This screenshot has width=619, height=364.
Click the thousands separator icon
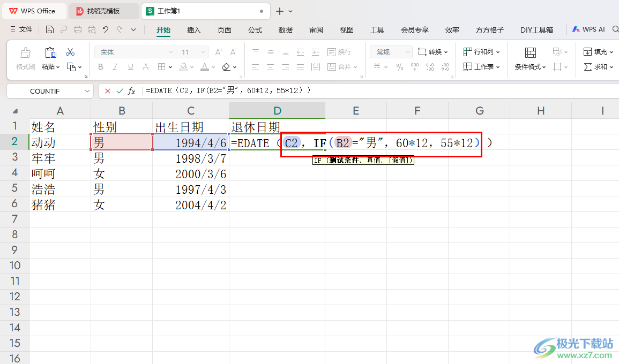[x=414, y=67]
